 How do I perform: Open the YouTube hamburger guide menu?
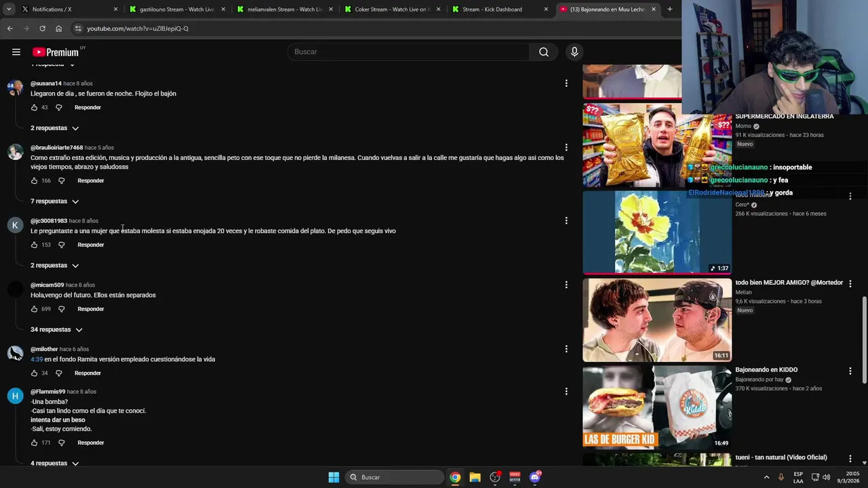(16, 52)
